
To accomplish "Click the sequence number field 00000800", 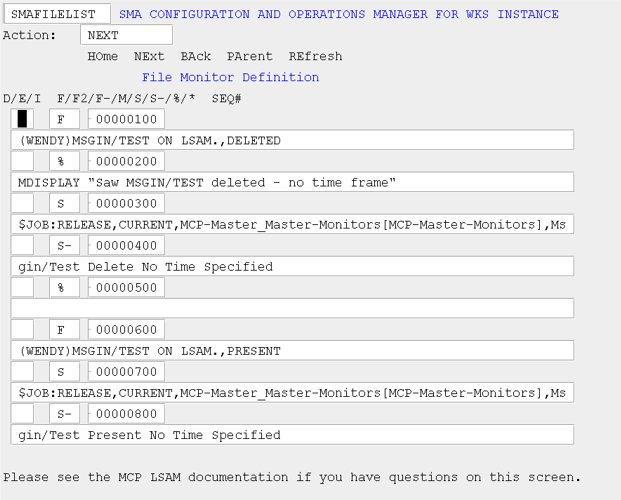I will [x=126, y=414].
